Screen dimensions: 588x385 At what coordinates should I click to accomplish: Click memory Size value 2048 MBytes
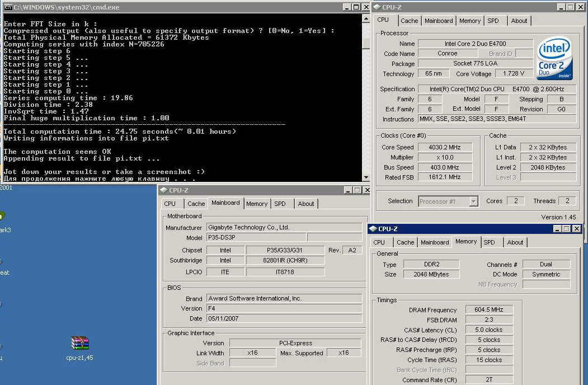431,274
